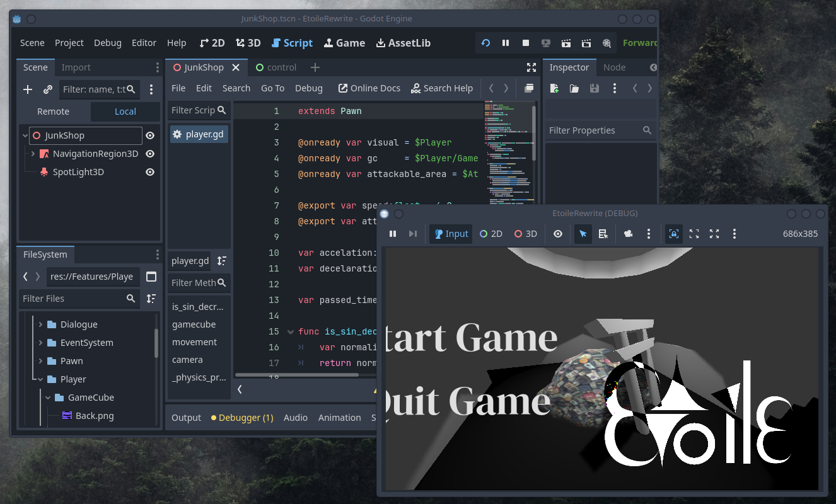This screenshot has width=836, height=504.
Task: Click the Filter Properties input field
Action: tap(600, 130)
